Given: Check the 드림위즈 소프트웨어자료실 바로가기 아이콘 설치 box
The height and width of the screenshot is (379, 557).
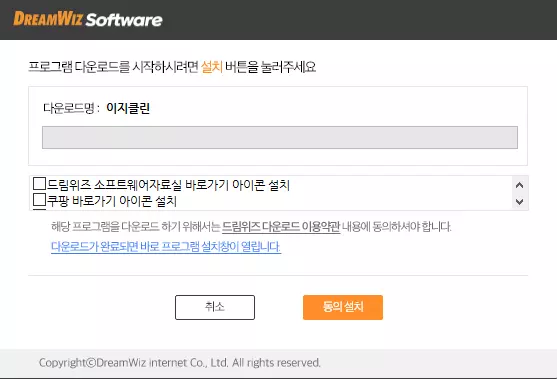Looking at the screenshot, I should pyautogui.click(x=39, y=184).
